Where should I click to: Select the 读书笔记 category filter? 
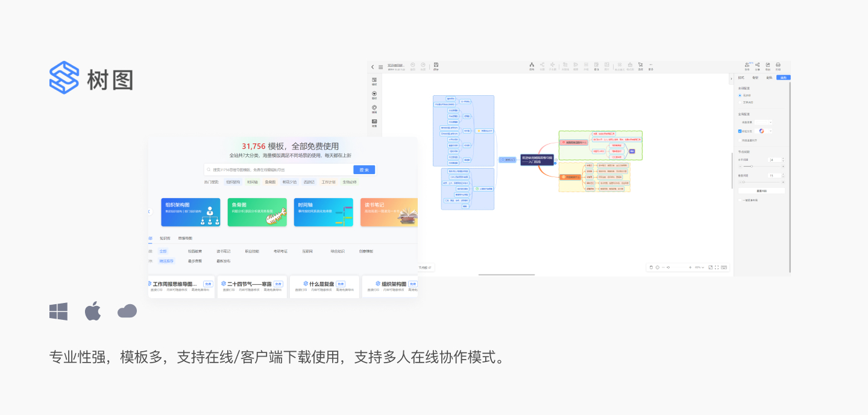tap(224, 251)
